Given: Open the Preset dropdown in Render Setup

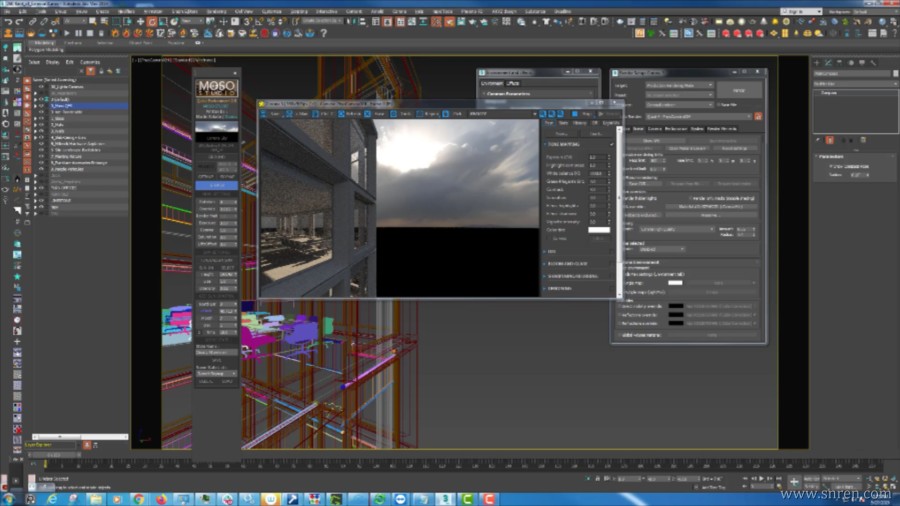Looking at the screenshot, I should pyautogui.click(x=679, y=95).
